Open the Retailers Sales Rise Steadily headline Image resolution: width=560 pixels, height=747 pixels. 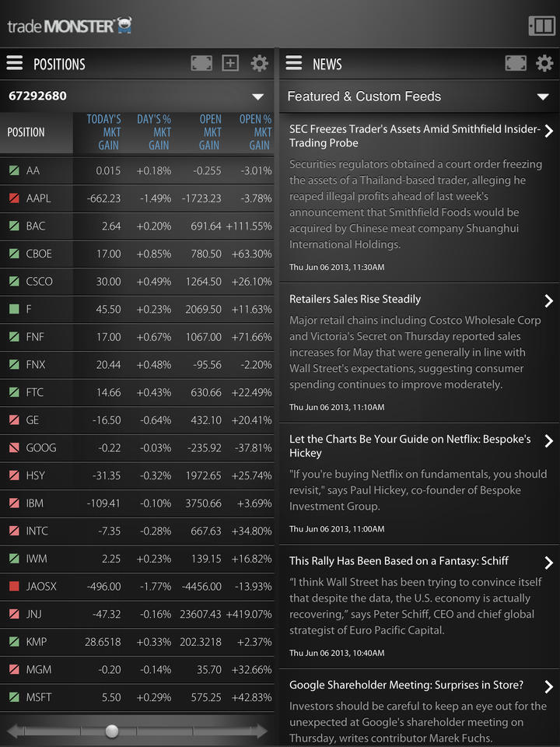[355, 299]
